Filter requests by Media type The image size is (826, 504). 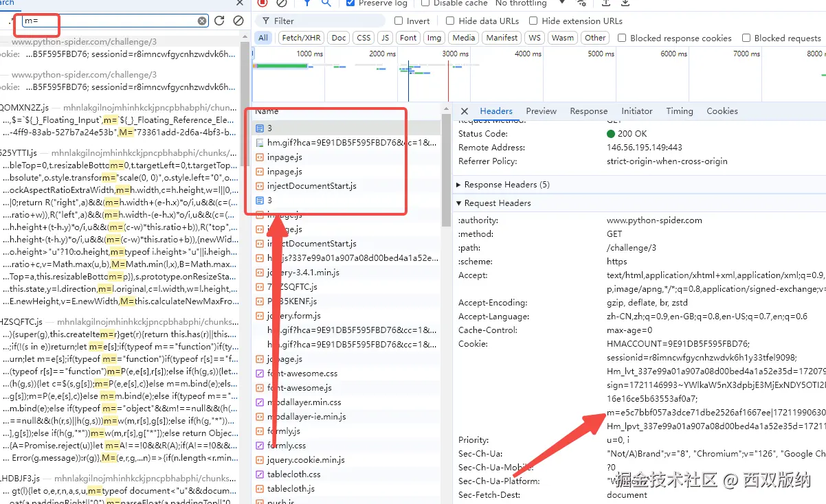(464, 38)
